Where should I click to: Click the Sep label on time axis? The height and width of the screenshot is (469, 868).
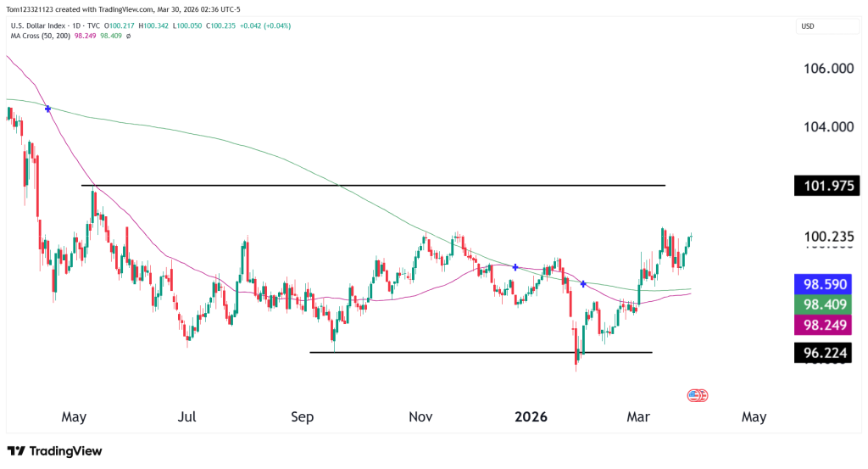pos(303,417)
